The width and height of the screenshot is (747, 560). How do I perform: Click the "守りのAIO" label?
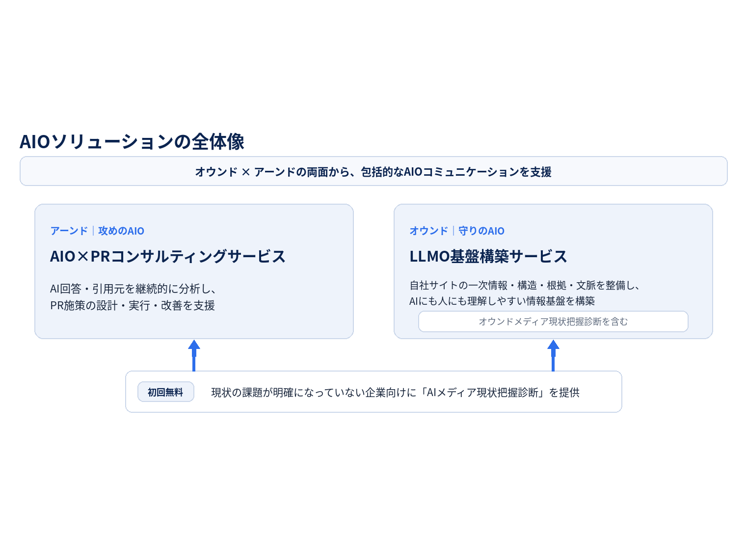481,231
